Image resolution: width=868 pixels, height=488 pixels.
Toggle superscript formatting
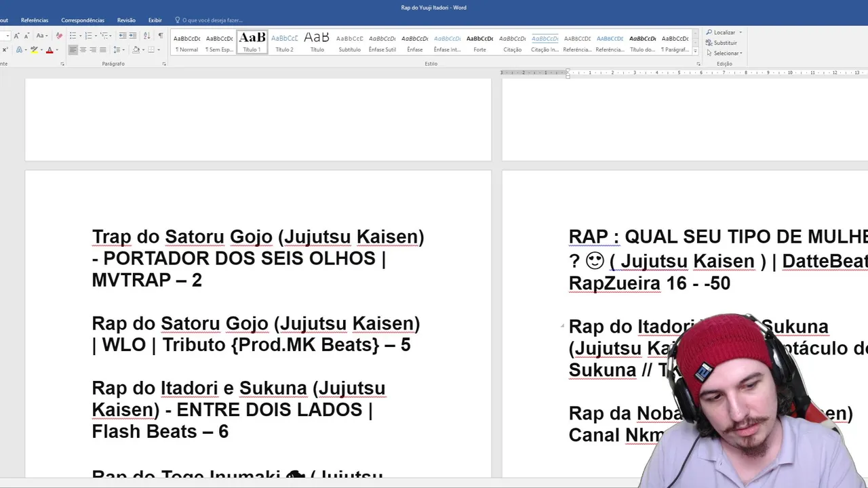click(5, 49)
